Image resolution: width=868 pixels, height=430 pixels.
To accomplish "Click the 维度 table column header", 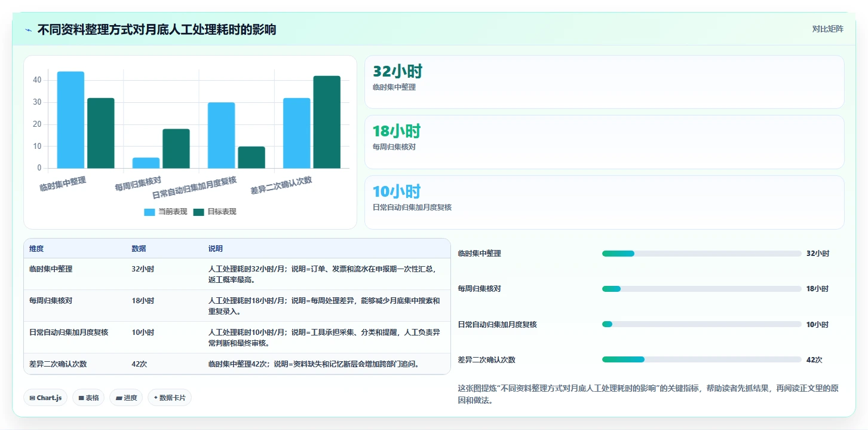I will [36, 249].
